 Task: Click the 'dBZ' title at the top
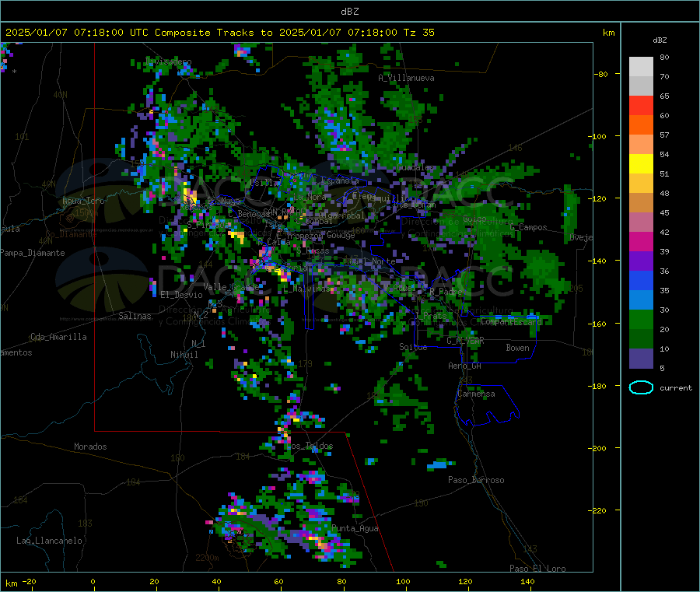pos(349,12)
